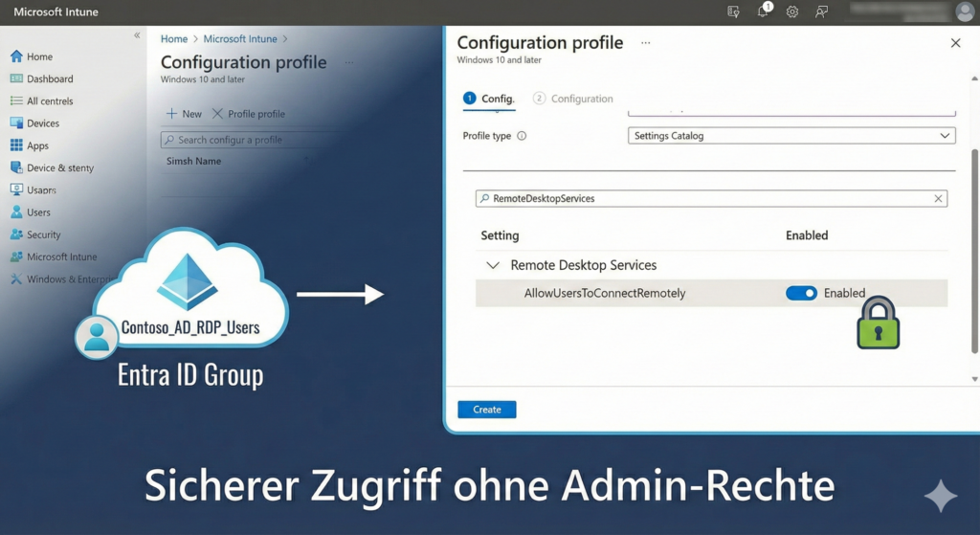Open the notifications bell icon
Screen dimensions: 980x535
click(764, 12)
